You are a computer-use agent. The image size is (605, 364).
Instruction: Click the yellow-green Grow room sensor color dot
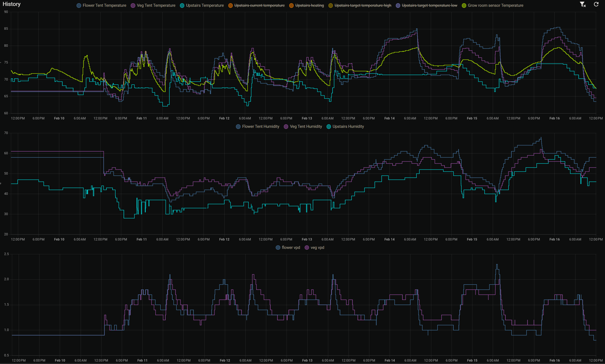tap(464, 6)
